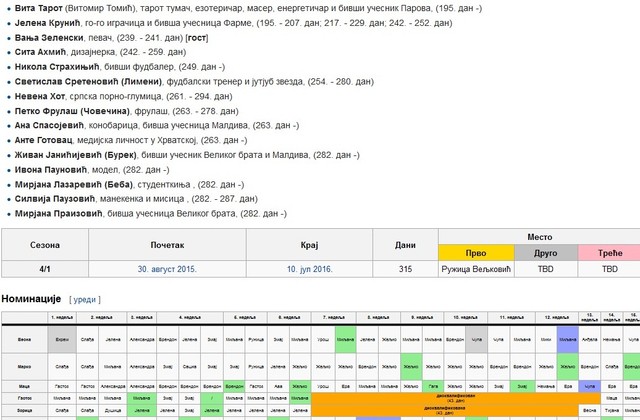The image size is (640, 420).
Task: Select the Крај column header
Action: click(309, 245)
